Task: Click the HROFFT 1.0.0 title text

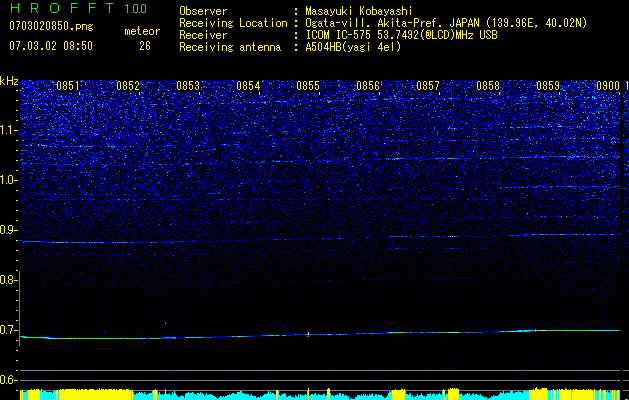Action: 78,8
